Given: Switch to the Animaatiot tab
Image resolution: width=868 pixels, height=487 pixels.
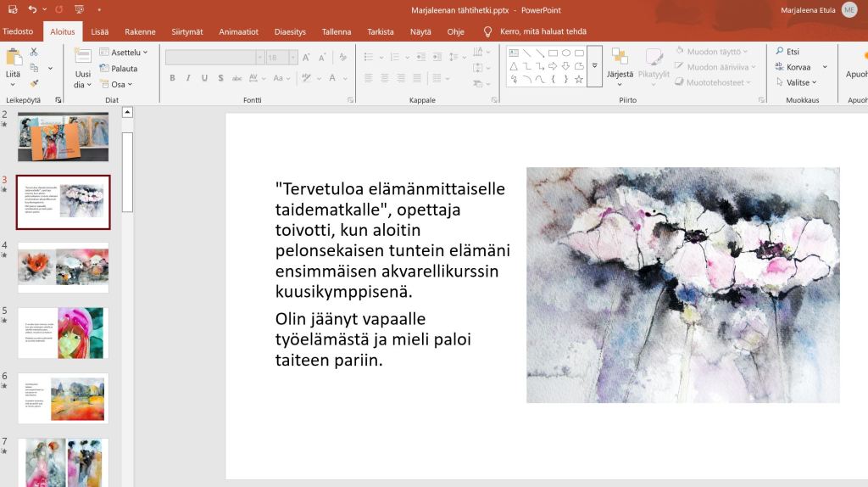Looking at the screenshot, I should point(238,31).
